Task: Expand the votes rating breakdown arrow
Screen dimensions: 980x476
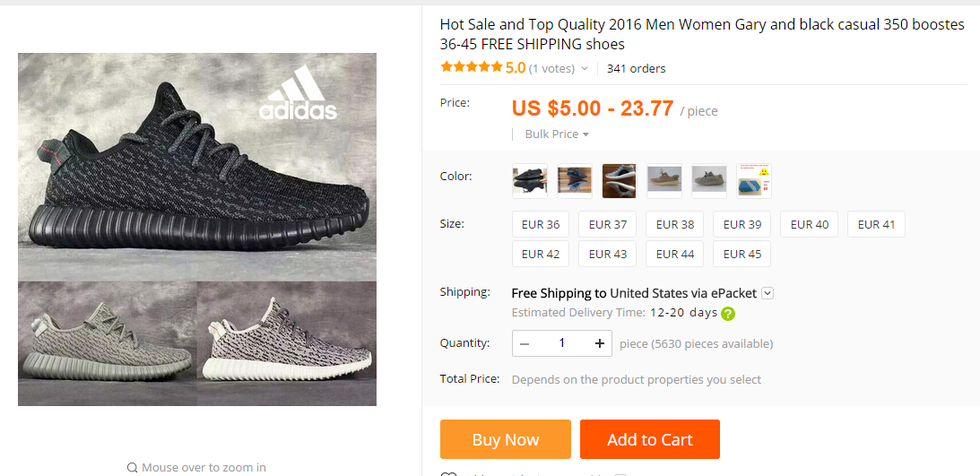Action: click(584, 69)
